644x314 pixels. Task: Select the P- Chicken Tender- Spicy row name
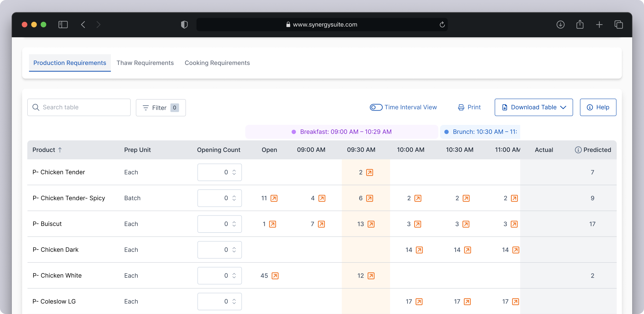tap(69, 198)
